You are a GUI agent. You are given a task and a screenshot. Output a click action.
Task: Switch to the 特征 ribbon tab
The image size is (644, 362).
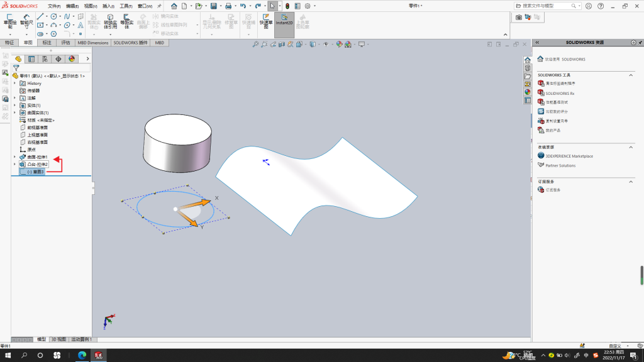pos(9,43)
